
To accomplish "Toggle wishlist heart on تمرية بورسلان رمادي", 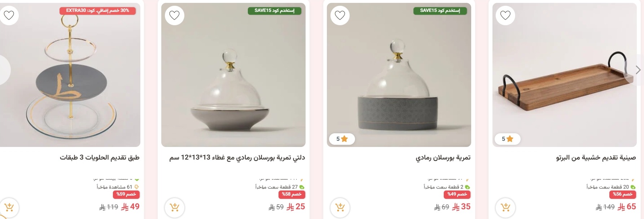I will (339, 15).
